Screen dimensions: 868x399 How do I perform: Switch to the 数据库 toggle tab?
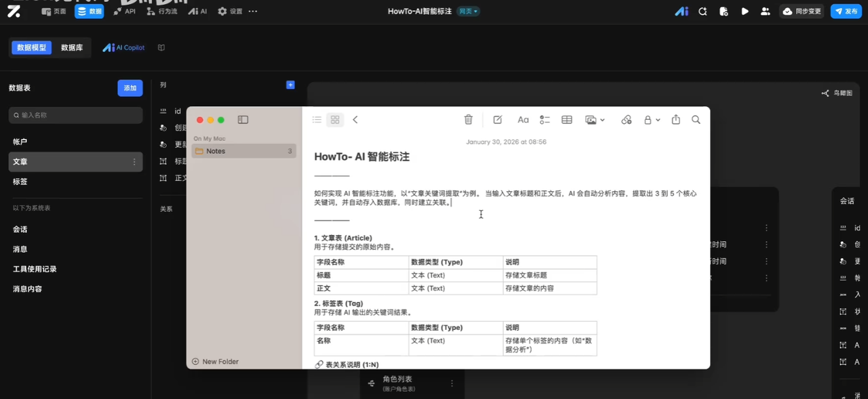(x=72, y=47)
